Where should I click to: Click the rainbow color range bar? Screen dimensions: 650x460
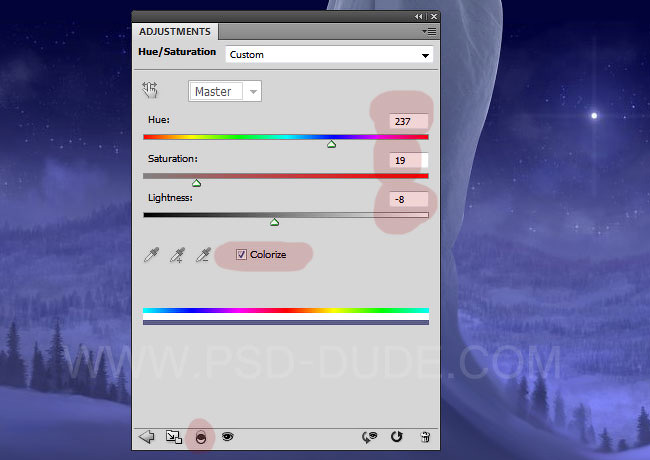coord(286,310)
